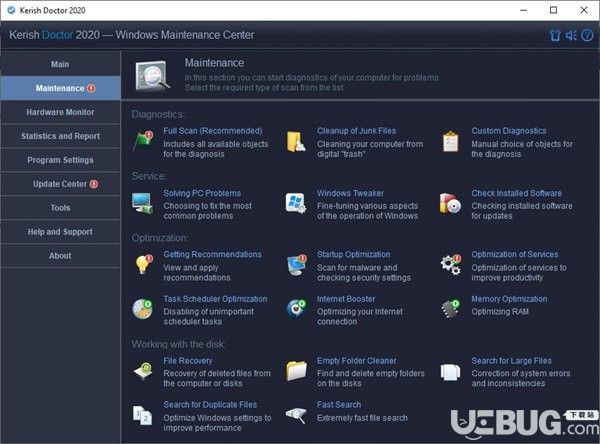Show the About section
This screenshot has width=600, height=444.
pyautogui.click(x=60, y=256)
